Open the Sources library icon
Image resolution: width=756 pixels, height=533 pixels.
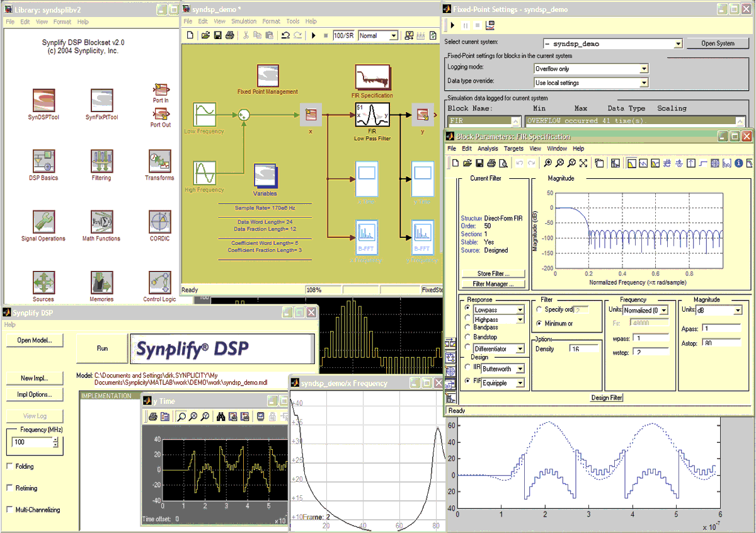(43, 283)
